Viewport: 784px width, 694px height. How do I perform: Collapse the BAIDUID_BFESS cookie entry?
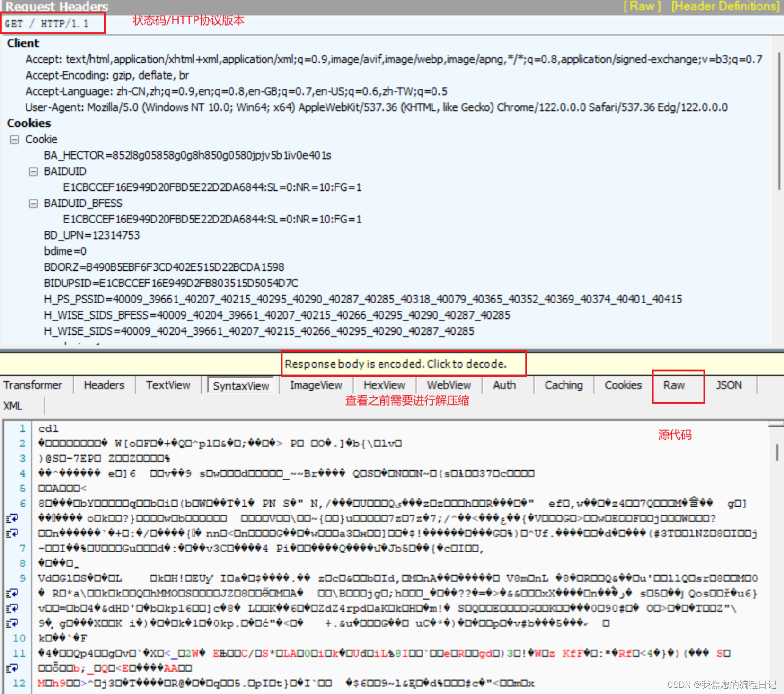33,203
